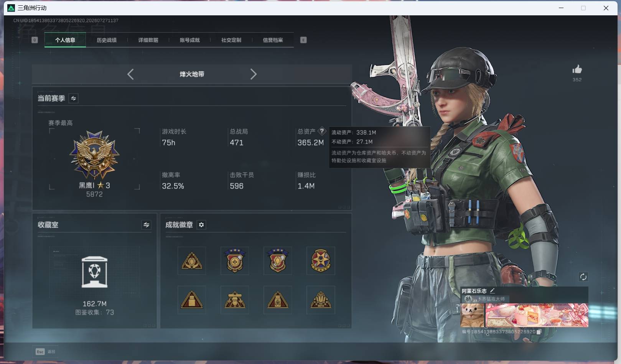Toggle the 当前赛季 season swap icon

(x=73, y=98)
